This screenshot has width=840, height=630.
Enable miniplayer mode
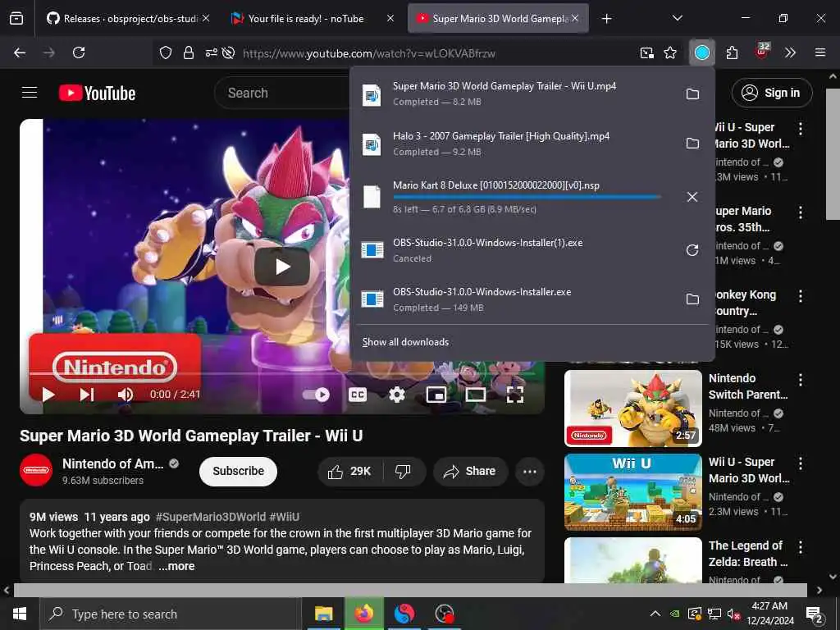point(436,395)
